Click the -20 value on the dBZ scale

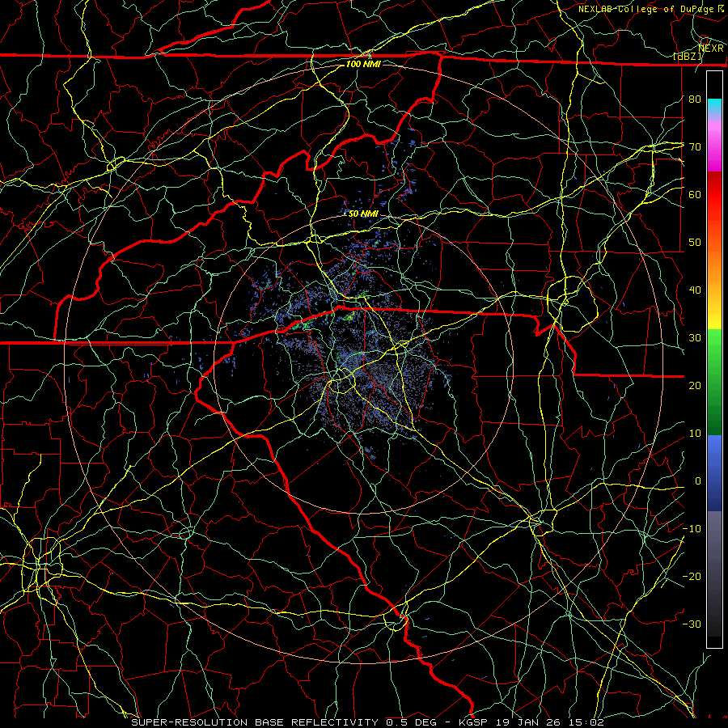692,576
